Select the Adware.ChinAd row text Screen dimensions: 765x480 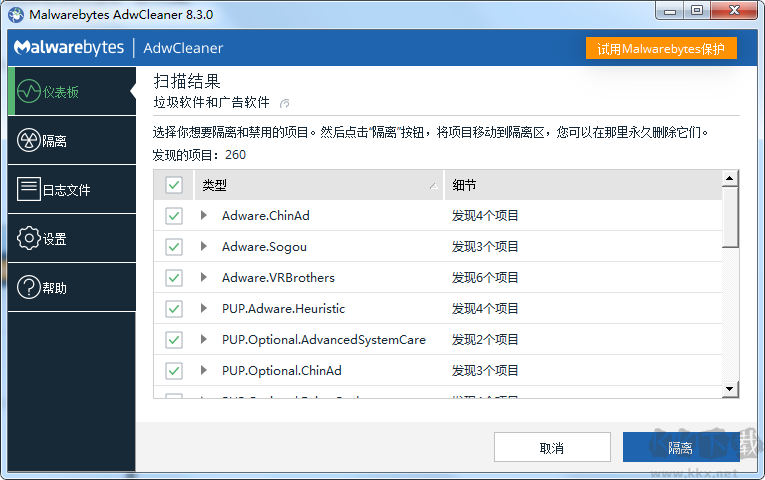tap(265, 216)
